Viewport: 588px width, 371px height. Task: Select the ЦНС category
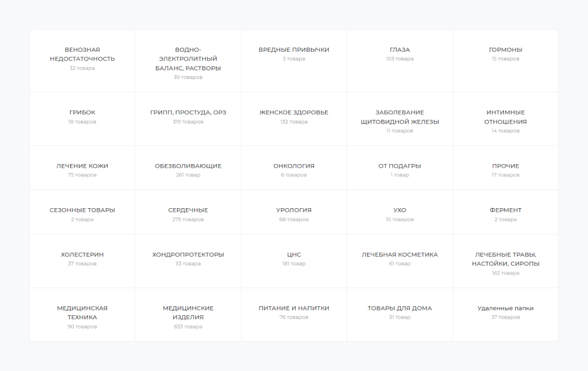(x=294, y=255)
